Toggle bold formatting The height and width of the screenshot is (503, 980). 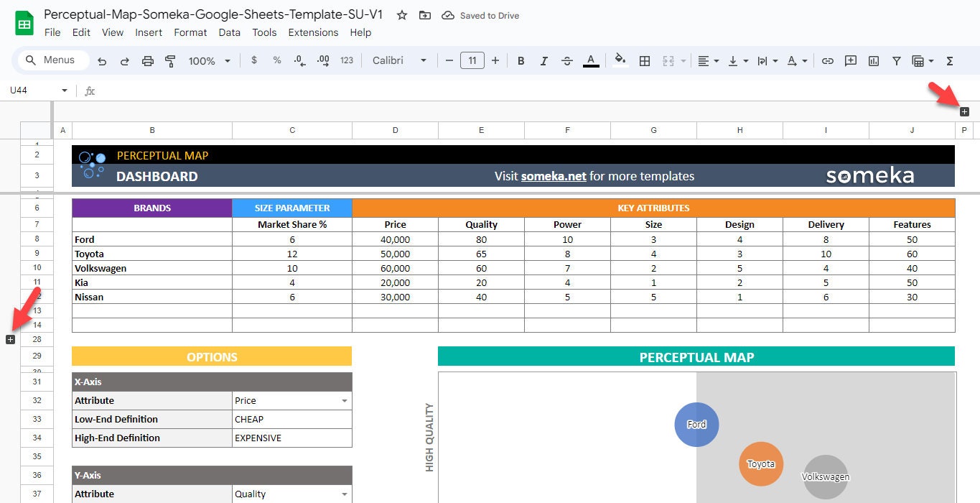coord(521,61)
